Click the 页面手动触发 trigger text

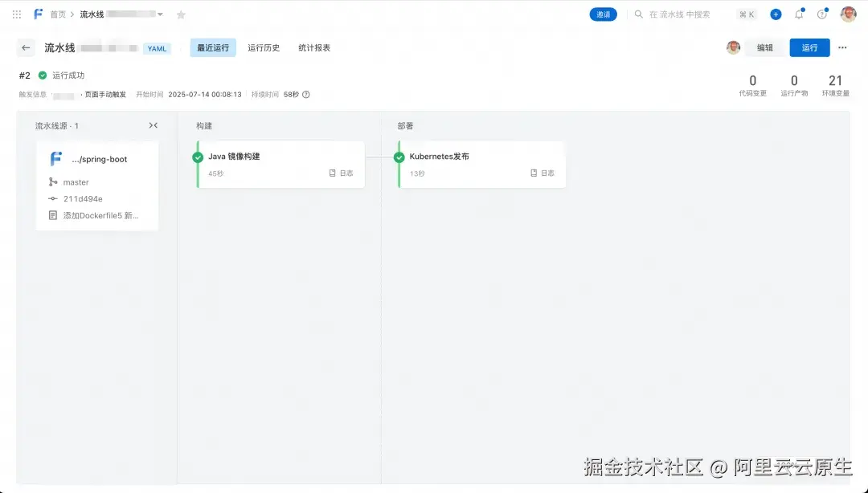tap(105, 95)
